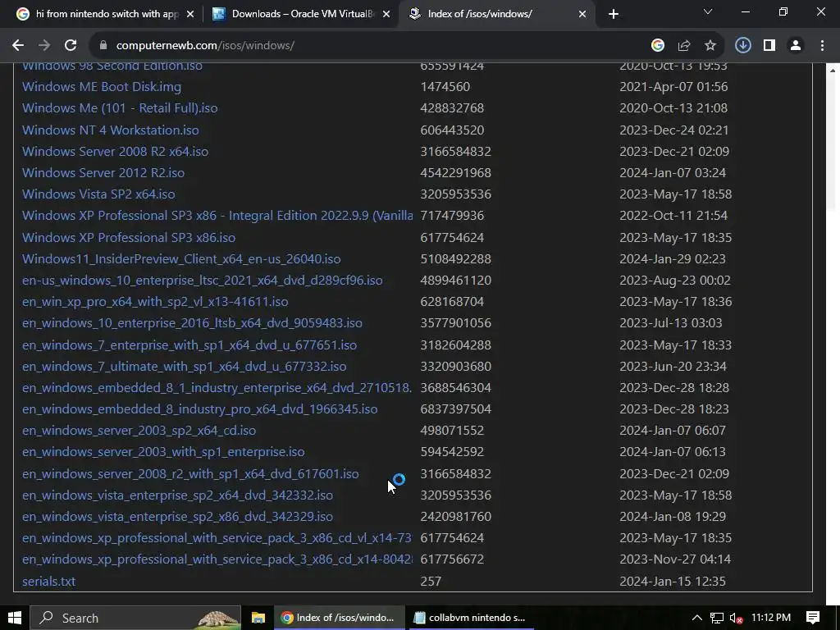Click the page vertical scrollbar thumb
Image resolution: width=840 pixels, height=630 pixels.
pos(833,144)
